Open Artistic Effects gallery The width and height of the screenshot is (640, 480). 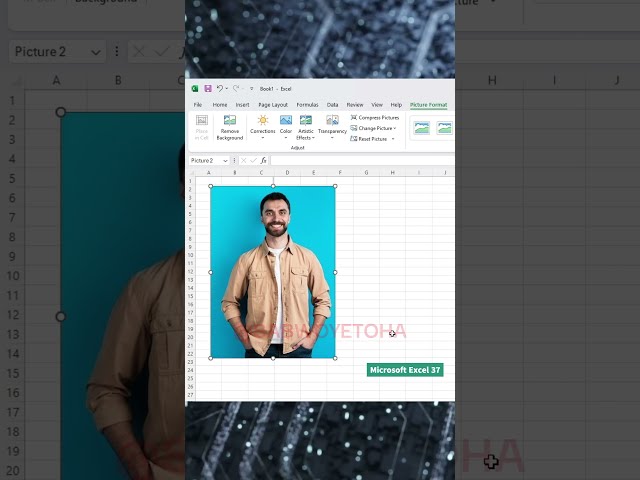click(x=306, y=127)
